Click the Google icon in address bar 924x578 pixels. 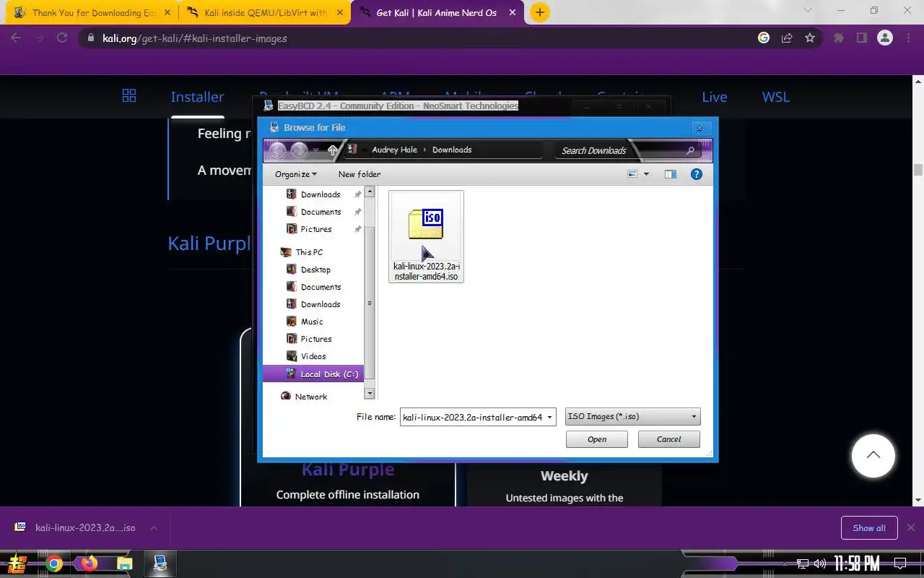pos(764,38)
